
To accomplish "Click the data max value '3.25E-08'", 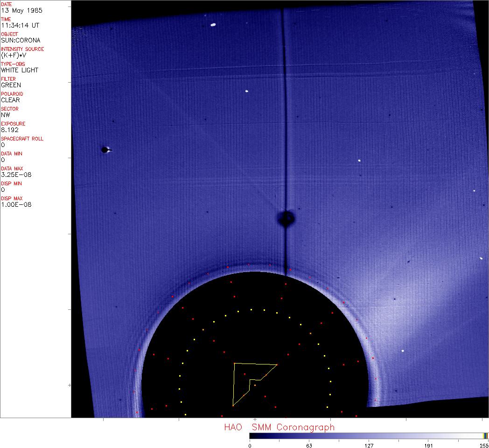I will coord(16,175).
